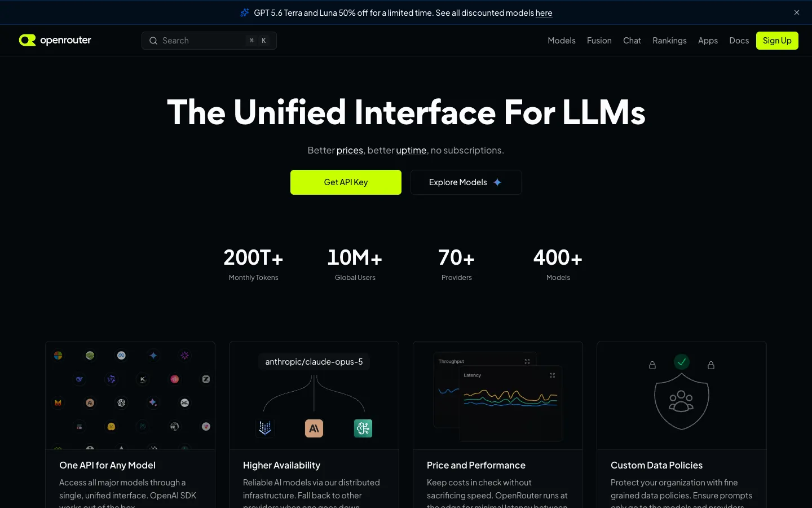
Task: Click the sparkle icon beside Explore Models
Action: click(497, 182)
